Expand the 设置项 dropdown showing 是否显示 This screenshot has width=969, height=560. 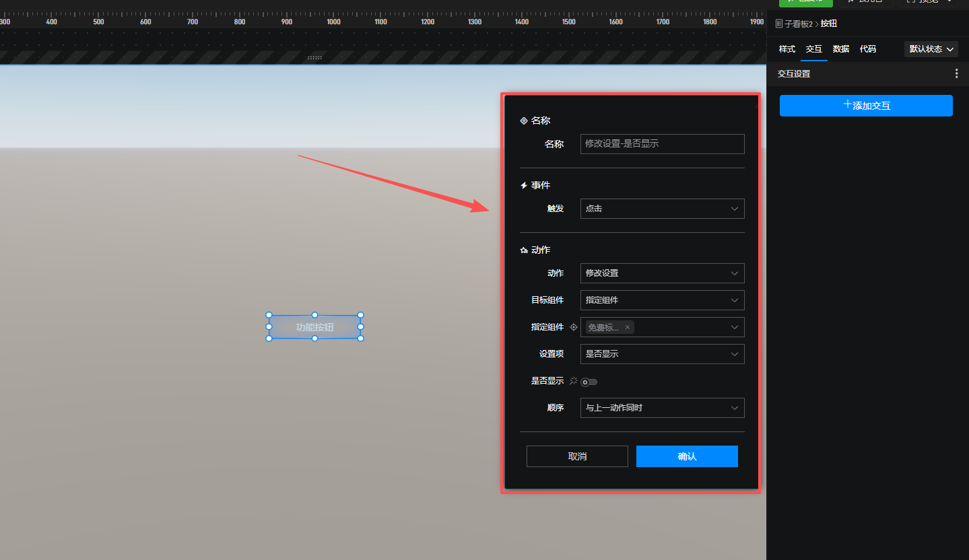(662, 354)
